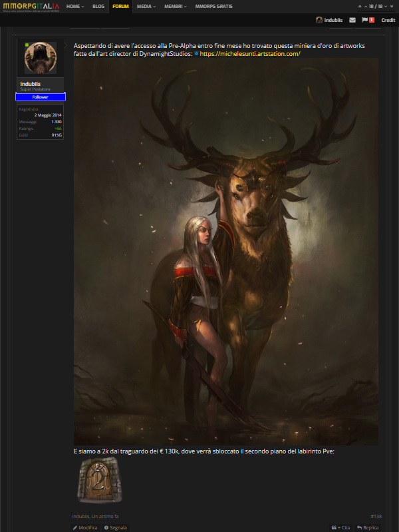Jump to last page double-down arrow
399x532 pixels.
coord(392,7)
